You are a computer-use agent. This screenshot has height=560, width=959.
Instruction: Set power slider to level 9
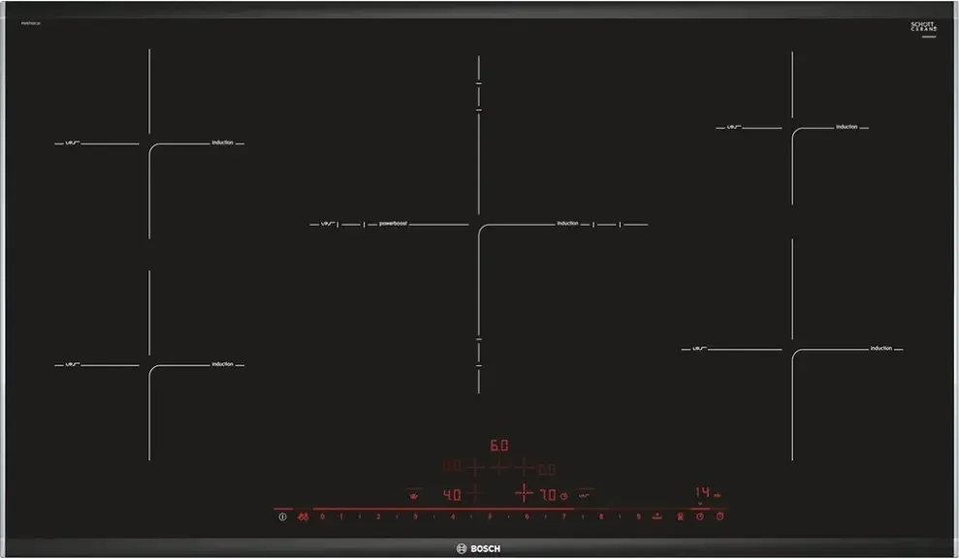(x=638, y=516)
